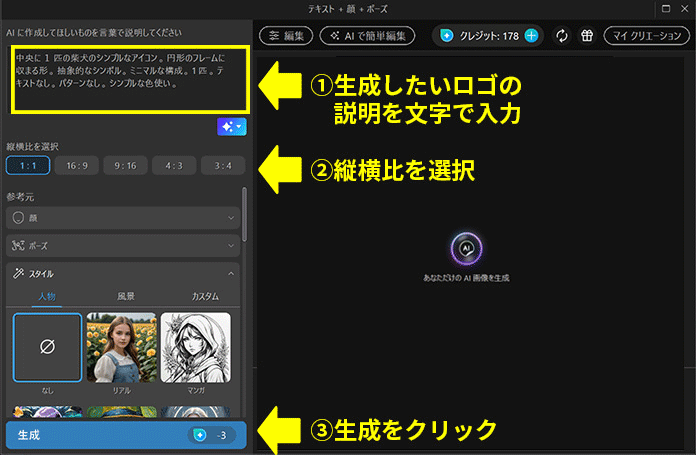Click the 縦横比を選択 label
Screen dimensions: 696x455
(x=32, y=146)
